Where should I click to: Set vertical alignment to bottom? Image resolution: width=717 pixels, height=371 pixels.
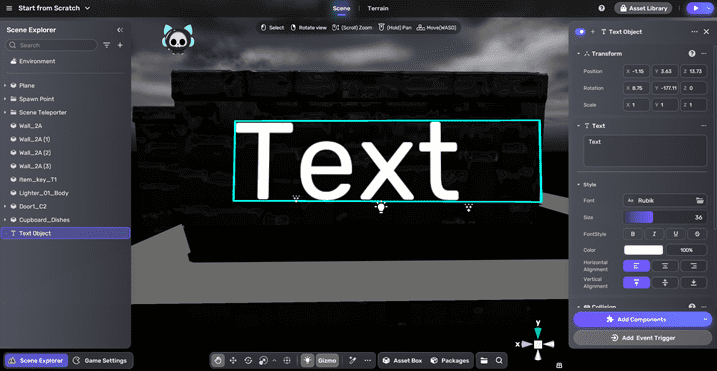(694, 283)
